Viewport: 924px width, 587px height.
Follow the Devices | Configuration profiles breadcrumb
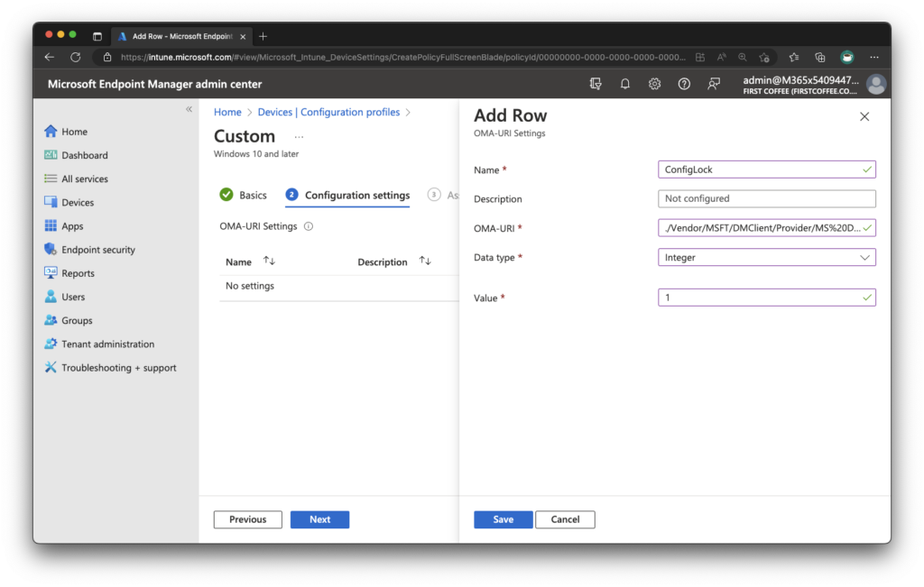point(328,112)
